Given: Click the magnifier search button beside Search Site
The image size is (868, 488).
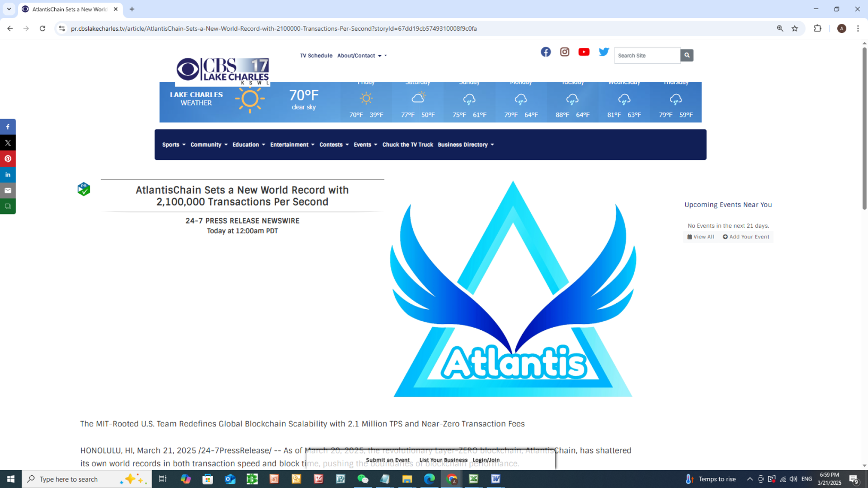Looking at the screenshot, I should (687, 55).
